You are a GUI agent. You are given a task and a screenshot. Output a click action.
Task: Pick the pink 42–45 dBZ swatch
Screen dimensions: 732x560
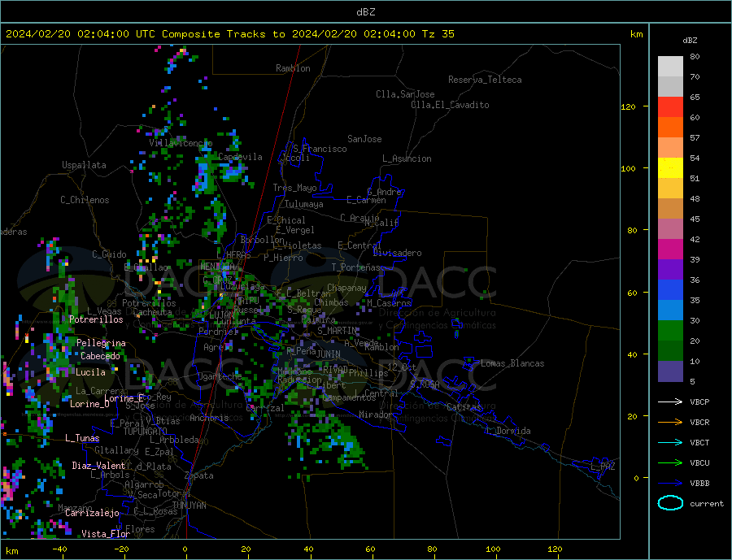[670, 228]
